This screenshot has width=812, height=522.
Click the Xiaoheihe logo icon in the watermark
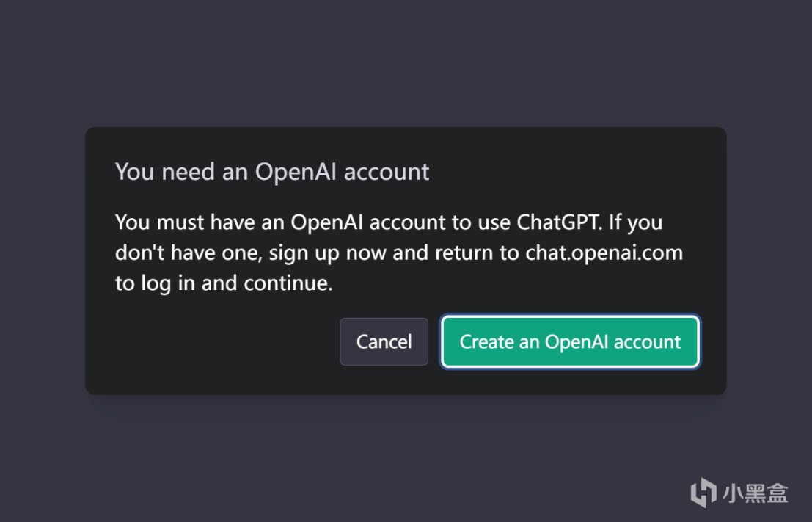point(703,491)
